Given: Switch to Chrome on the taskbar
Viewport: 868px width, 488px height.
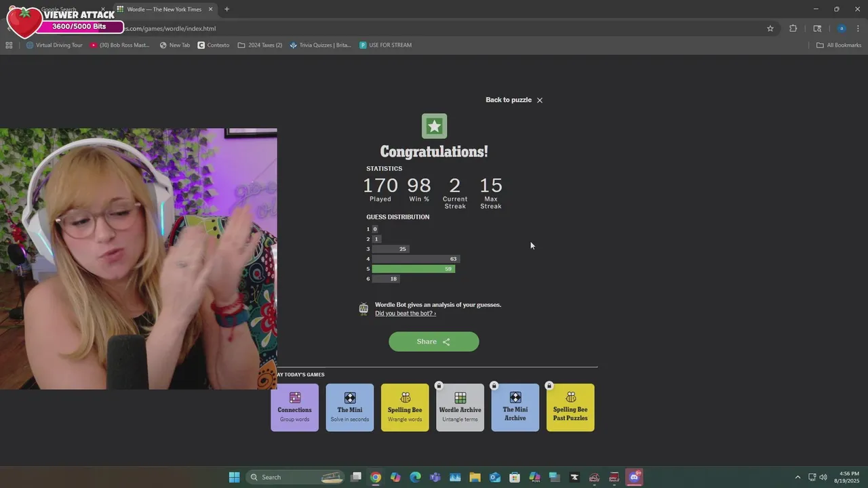Looking at the screenshot, I should (376, 477).
